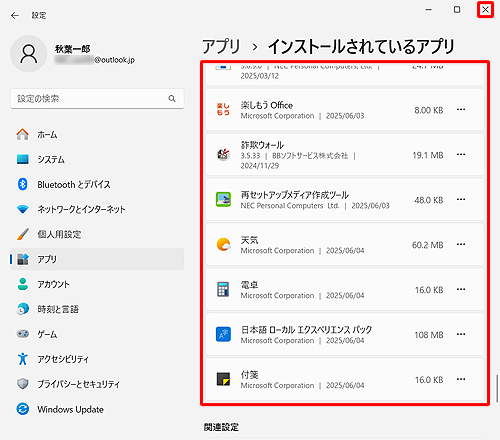Click the 設定の検索 search field
Screen dimensions: 500x440
click(97, 99)
